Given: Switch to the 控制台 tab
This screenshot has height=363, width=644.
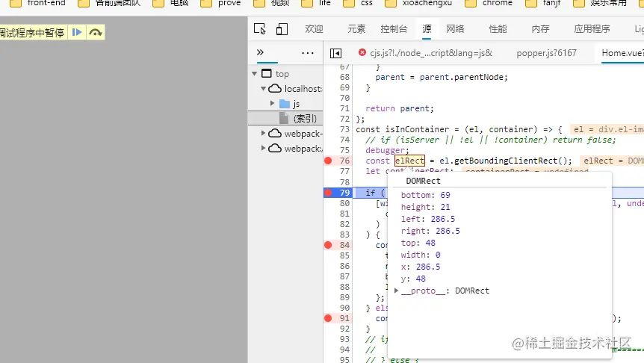Looking at the screenshot, I should (394, 28).
